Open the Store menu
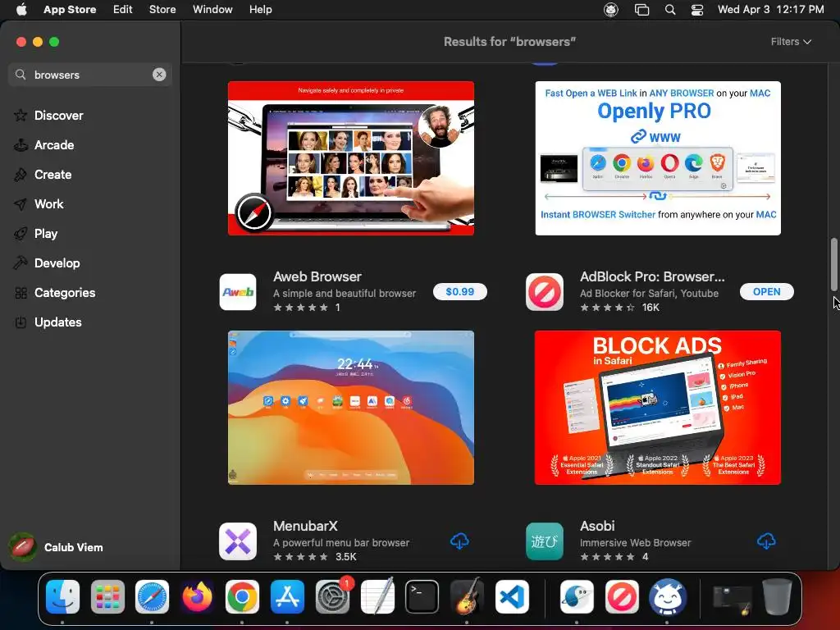 [162, 10]
